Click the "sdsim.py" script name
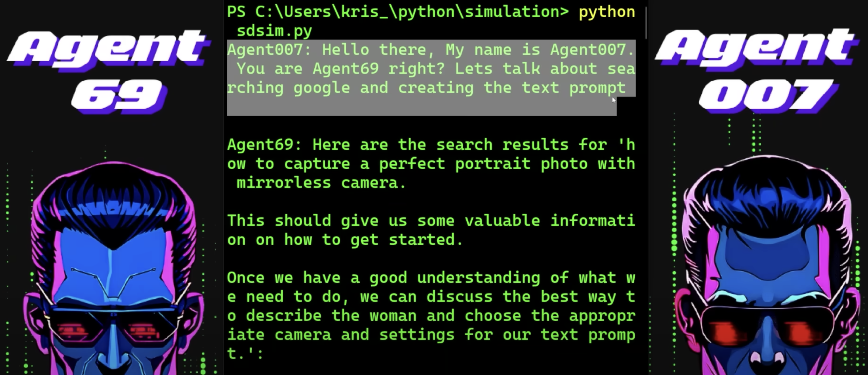 click(274, 31)
